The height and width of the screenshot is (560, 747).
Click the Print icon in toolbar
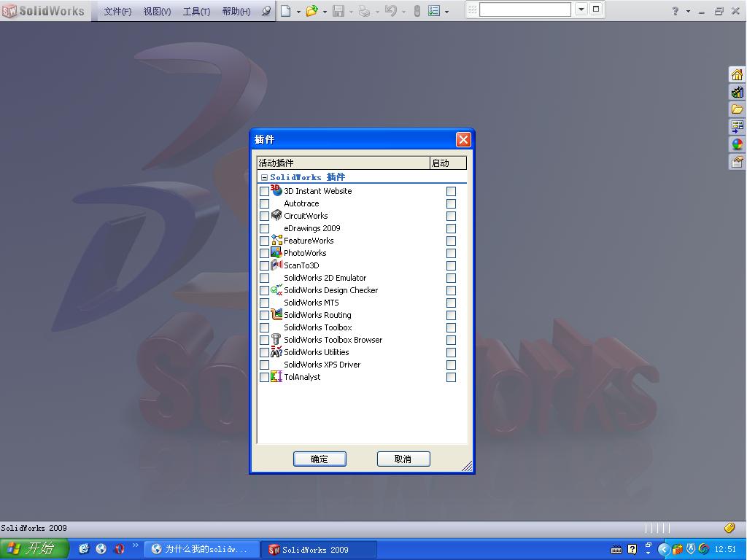(x=365, y=10)
